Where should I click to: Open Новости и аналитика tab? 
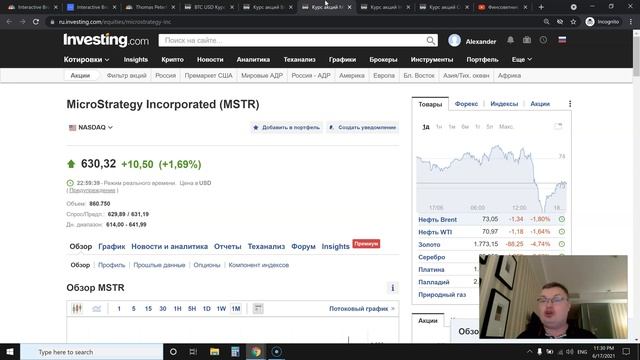pyautogui.click(x=169, y=247)
